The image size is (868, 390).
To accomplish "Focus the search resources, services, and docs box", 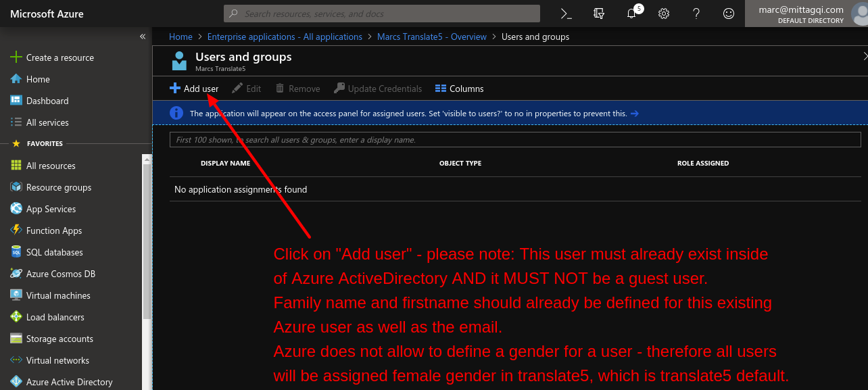I will (x=382, y=14).
